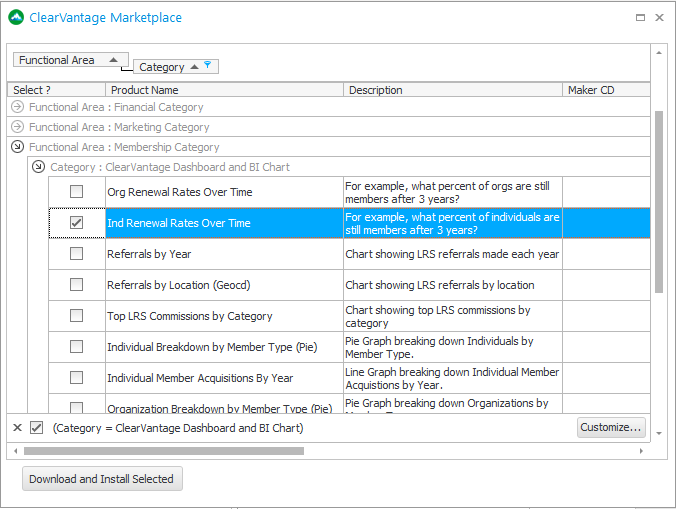This screenshot has width=676, height=509.
Task: Collapse ClearVantage Dashboard and BI Chart category
Action: click(x=38, y=166)
